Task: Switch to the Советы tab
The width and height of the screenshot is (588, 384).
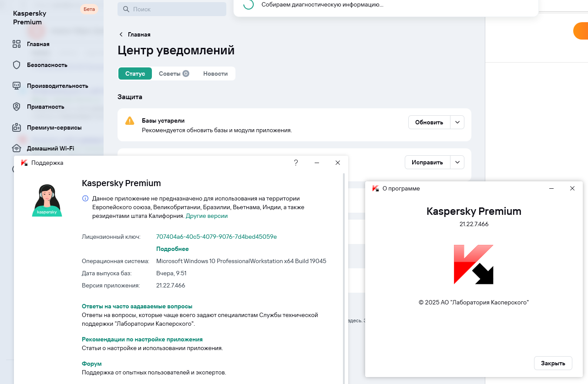Action: tap(174, 73)
